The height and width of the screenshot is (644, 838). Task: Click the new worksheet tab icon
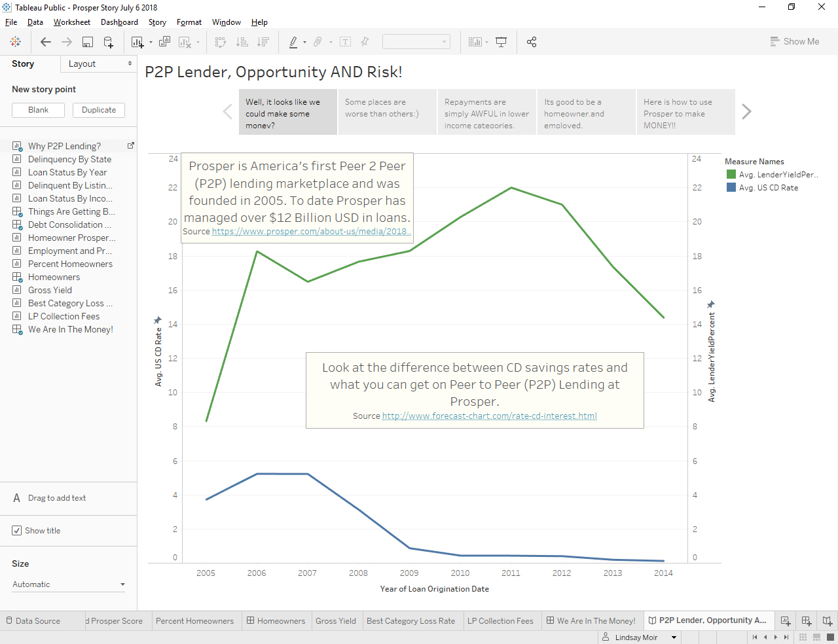coord(786,620)
